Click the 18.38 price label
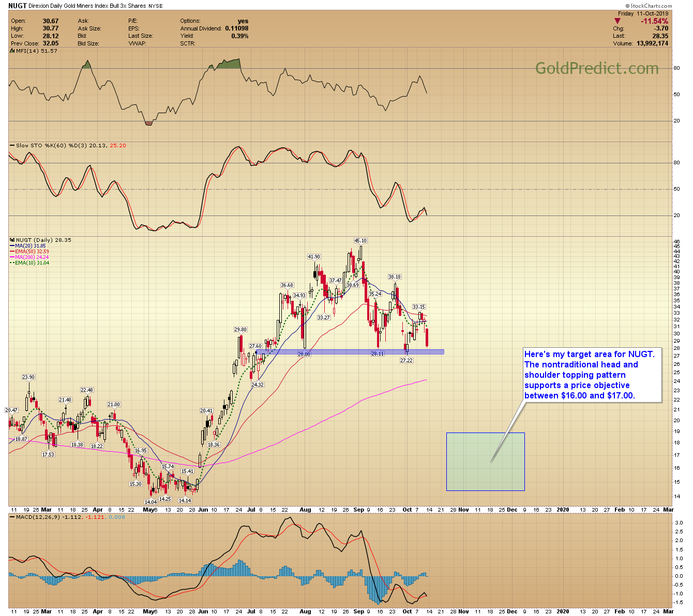 (77, 444)
